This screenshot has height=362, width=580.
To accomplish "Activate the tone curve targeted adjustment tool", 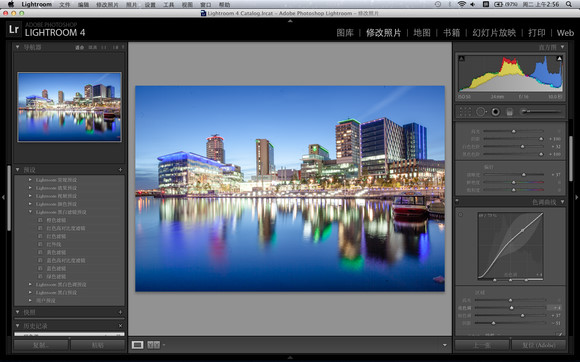I will click(461, 214).
